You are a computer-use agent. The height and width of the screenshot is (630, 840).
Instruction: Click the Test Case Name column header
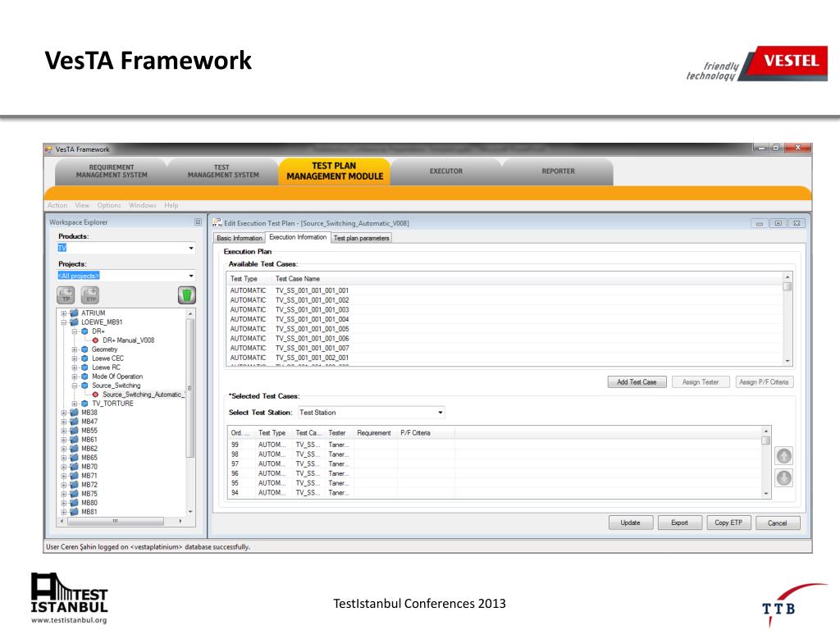coord(297,279)
